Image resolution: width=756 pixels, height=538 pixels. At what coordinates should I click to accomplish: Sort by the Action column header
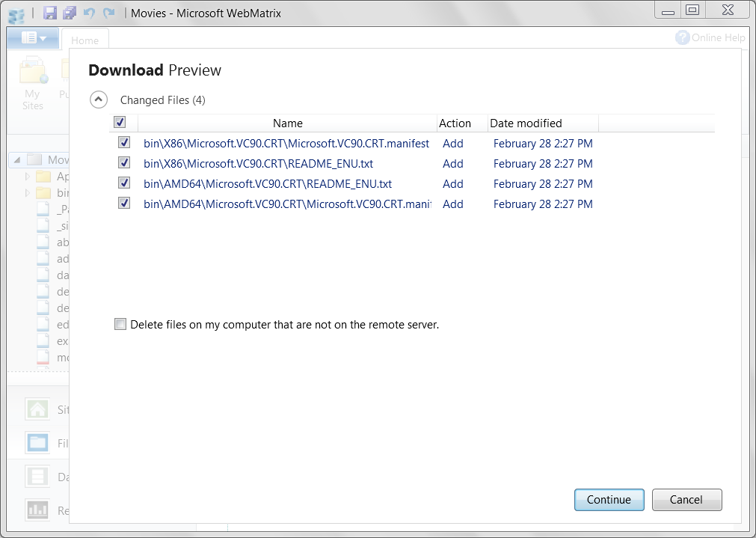pyautogui.click(x=455, y=123)
